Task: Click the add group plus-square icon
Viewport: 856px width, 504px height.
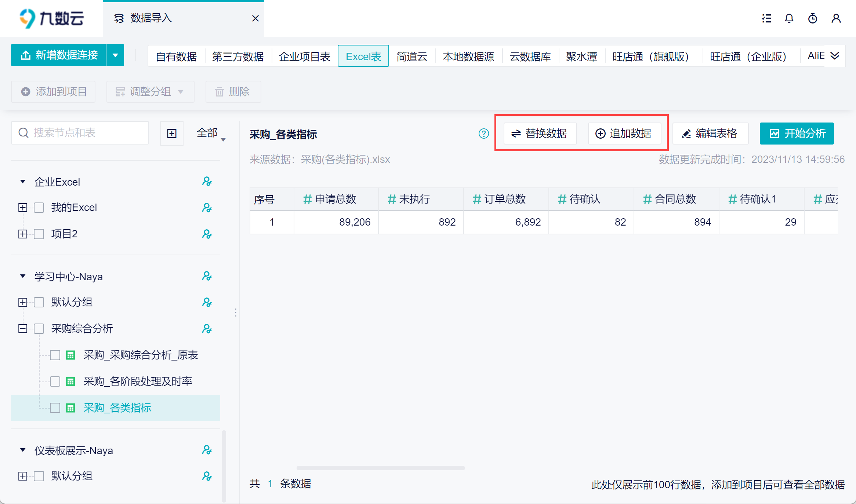Action: click(172, 134)
